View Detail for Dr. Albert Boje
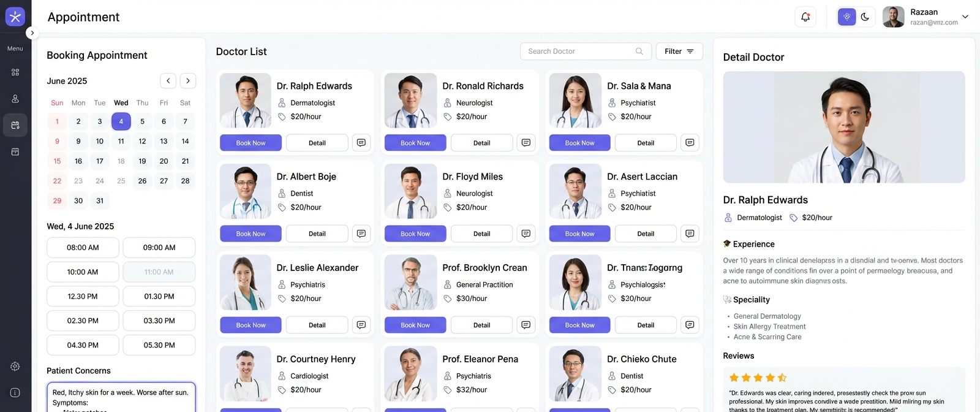Viewport: 980px width, 412px height. coord(317,234)
